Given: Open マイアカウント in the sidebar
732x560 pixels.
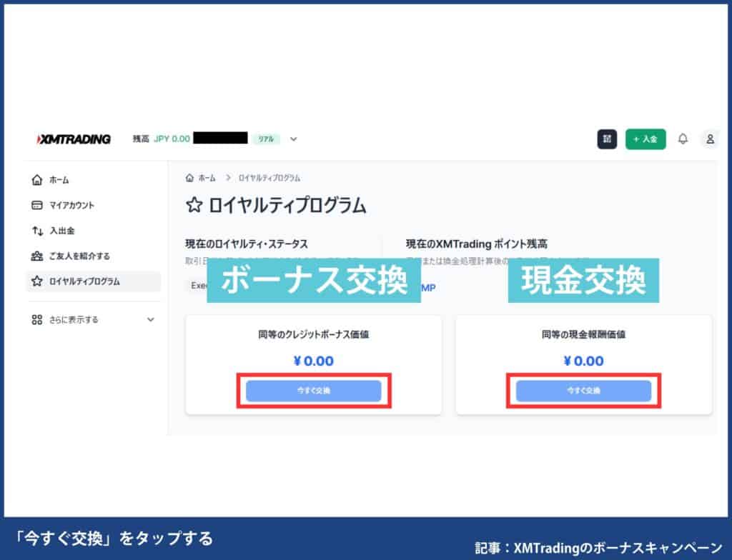Looking at the screenshot, I should pos(72,205).
